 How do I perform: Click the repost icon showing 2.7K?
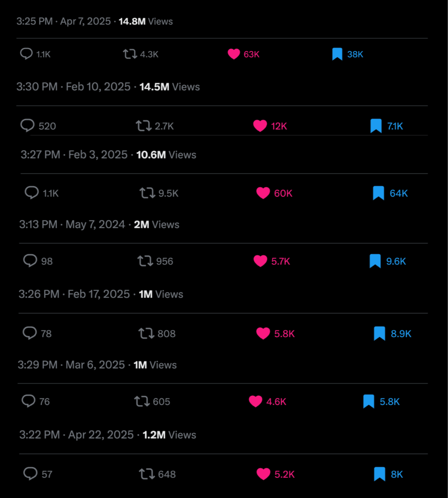click(143, 126)
